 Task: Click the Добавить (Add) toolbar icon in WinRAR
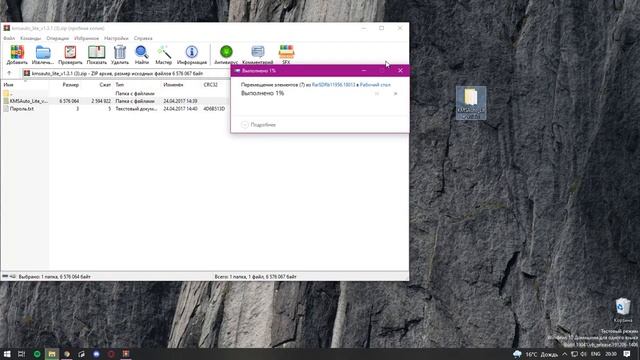17,55
